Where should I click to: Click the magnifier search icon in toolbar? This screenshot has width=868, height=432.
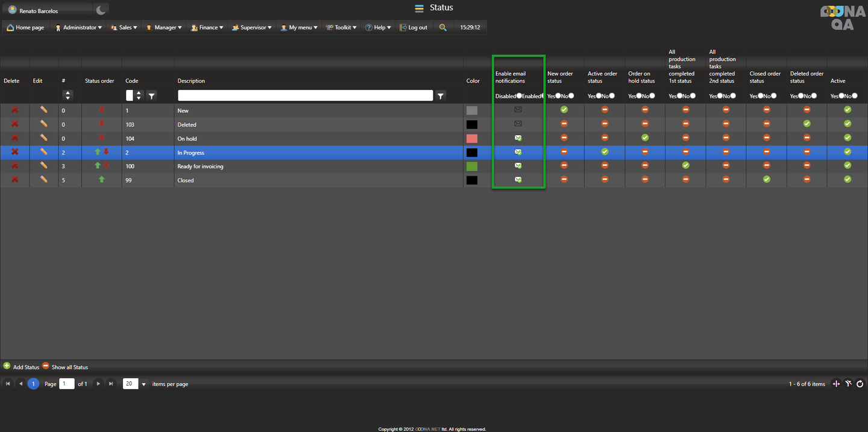[x=443, y=28]
